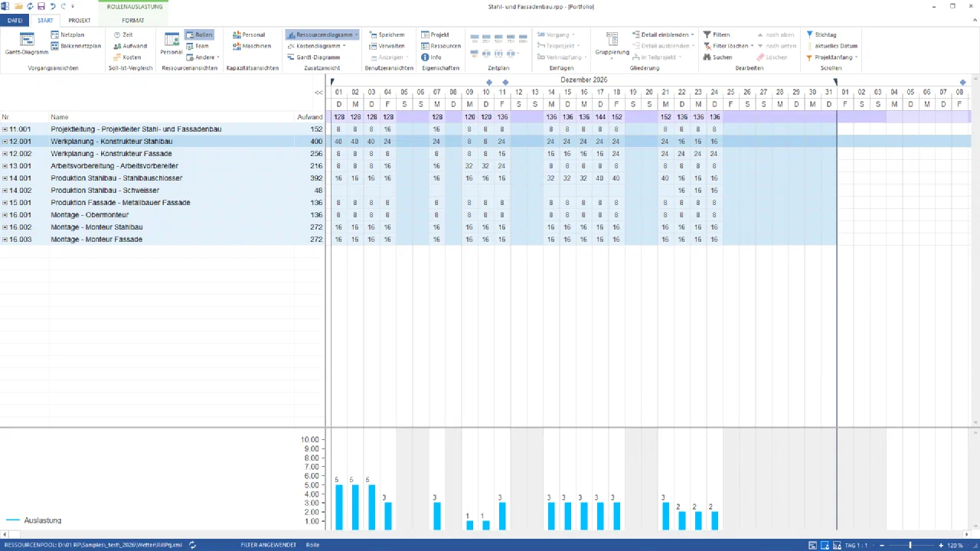Jump to Stichtag in timeline
Screen dimensions: 980x551
[821, 34]
